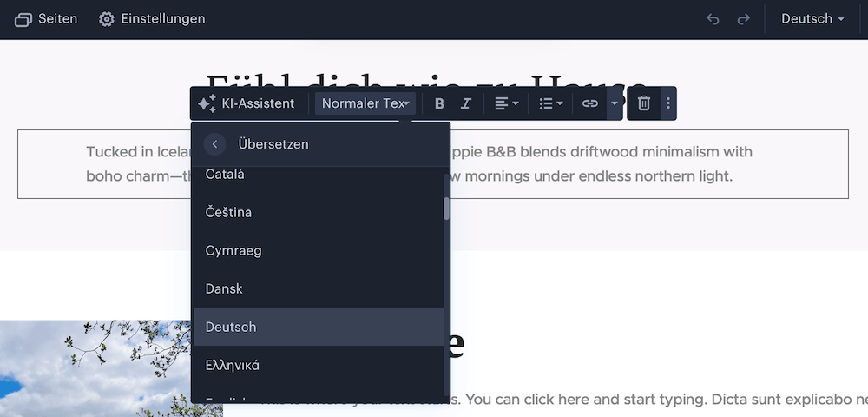The width and height of the screenshot is (868, 417).
Task: Open the Normaler Text style dropdown
Action: [365, 103]
